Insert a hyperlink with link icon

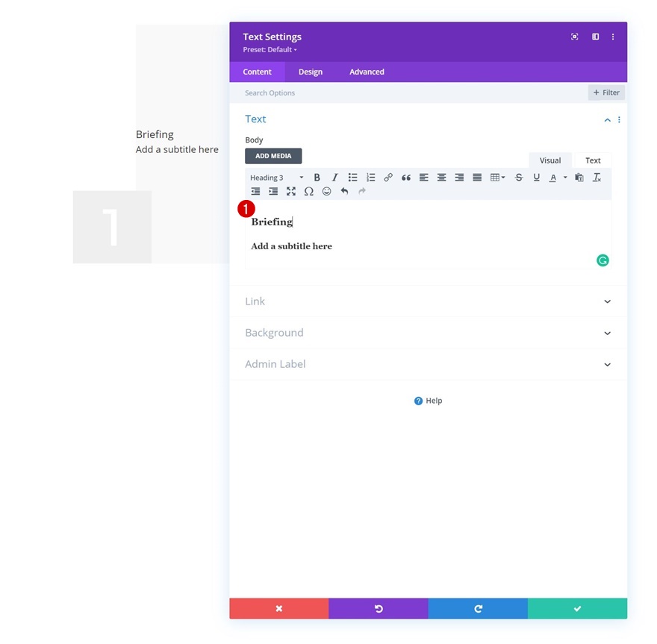click(388, 178)
